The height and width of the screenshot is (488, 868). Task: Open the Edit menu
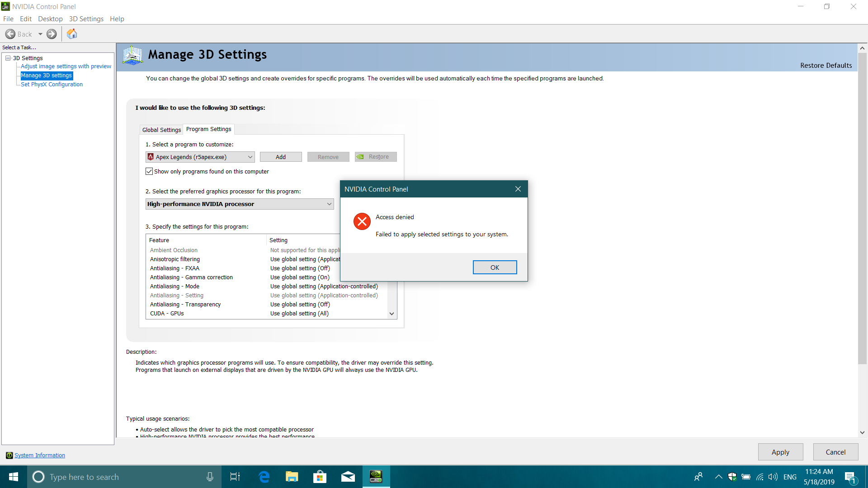click(x=26, y=19)
